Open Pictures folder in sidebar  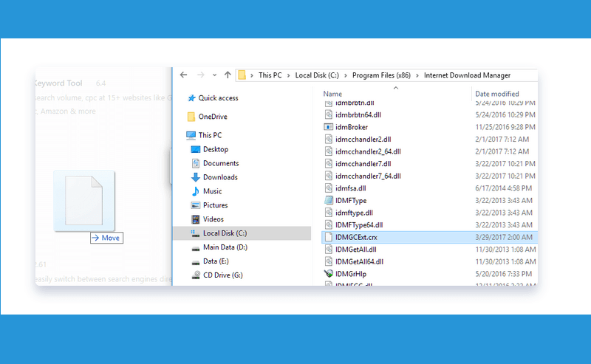(x=215, y=205)
